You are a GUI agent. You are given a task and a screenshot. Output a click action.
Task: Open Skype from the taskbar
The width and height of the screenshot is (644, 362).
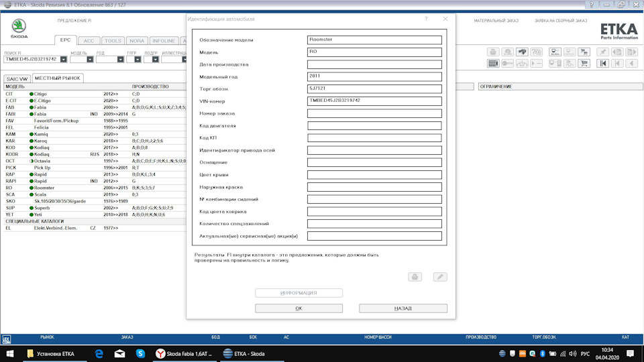140,353
